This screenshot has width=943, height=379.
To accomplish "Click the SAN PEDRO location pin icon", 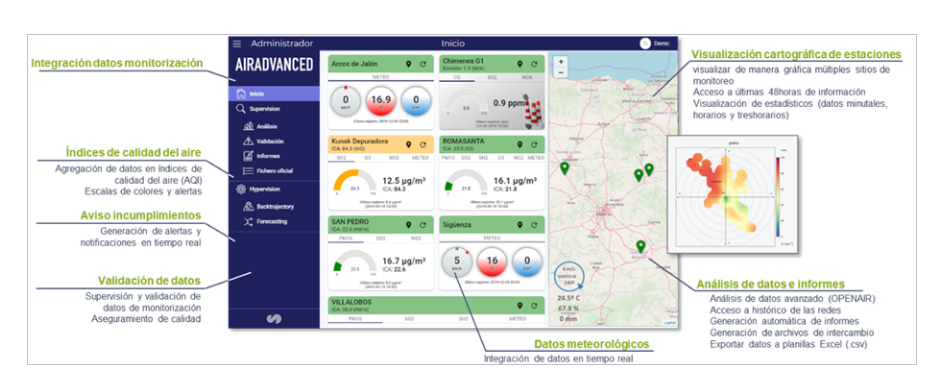I will pos(408,225).
